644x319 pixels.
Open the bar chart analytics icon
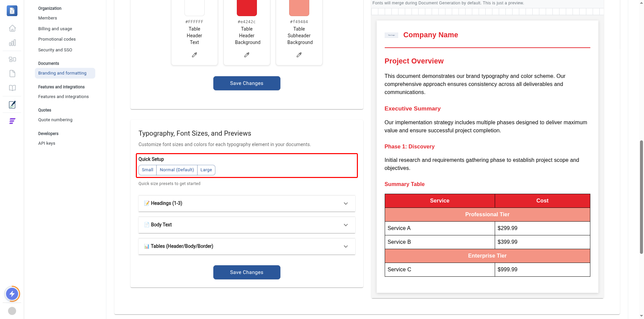pos(12,43)
